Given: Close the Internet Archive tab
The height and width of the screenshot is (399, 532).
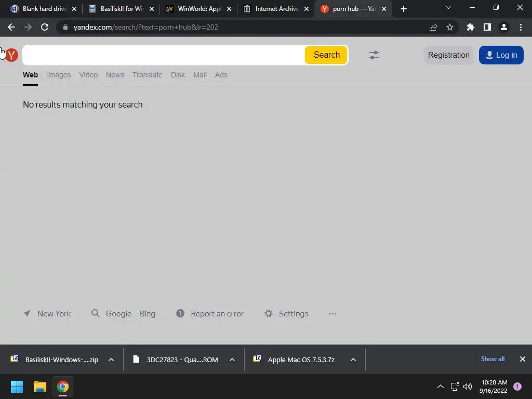Looking at the screenshot, I should click(307, 9).
